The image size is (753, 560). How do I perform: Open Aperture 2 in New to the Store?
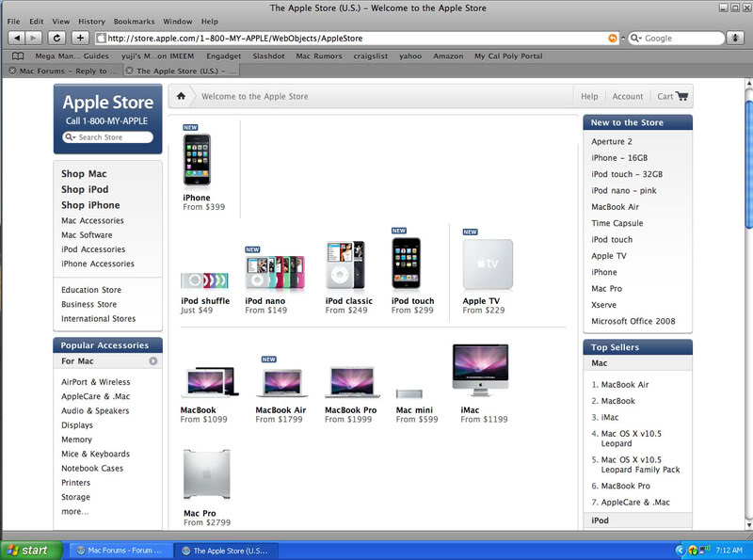pyautogui.click(x=612, y=142)
